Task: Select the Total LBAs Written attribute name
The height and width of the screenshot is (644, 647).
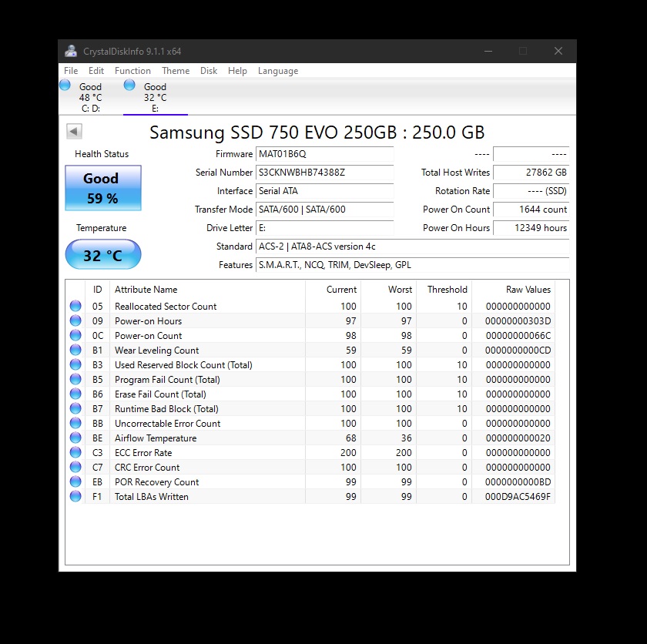Action: point(152,497)
